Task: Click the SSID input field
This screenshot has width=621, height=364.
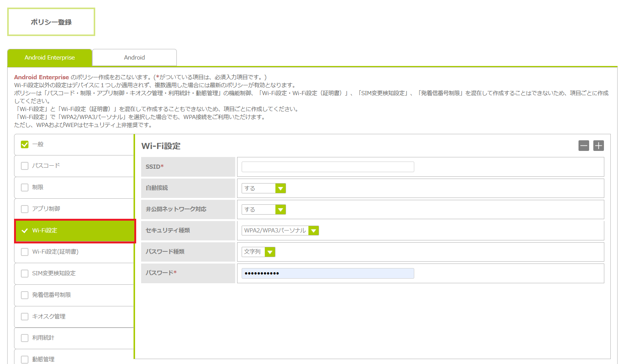Action: coord(327,167)
